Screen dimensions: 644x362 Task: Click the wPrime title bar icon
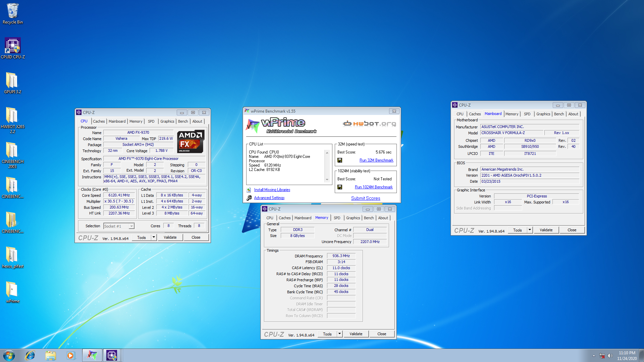coord(247,111)
